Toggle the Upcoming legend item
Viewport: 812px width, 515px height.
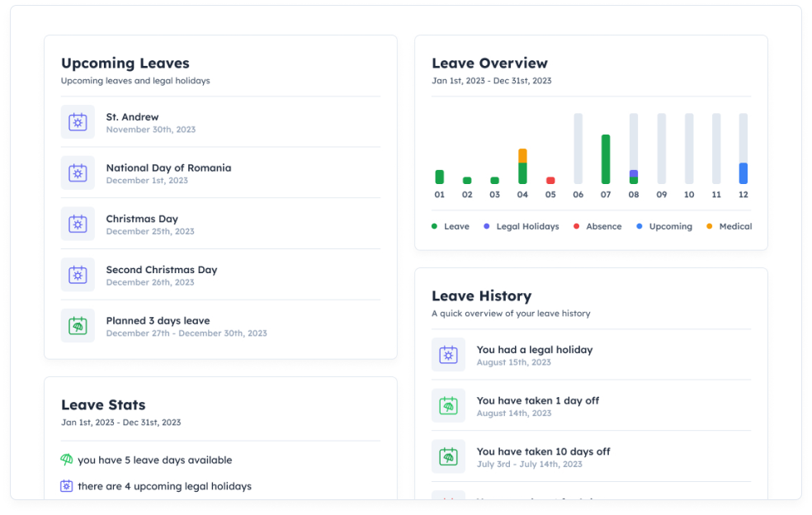click(x=664, y=226)
